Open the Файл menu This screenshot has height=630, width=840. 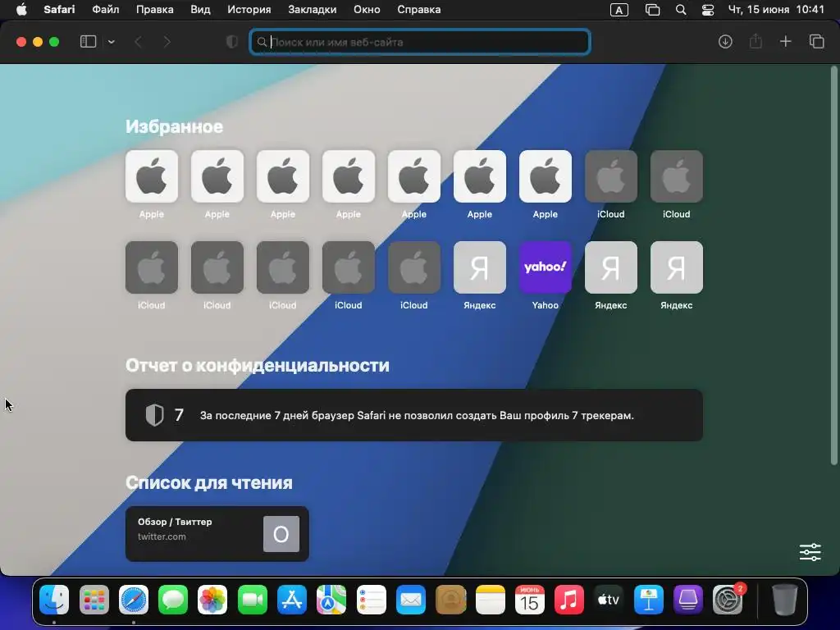[106, 10]
